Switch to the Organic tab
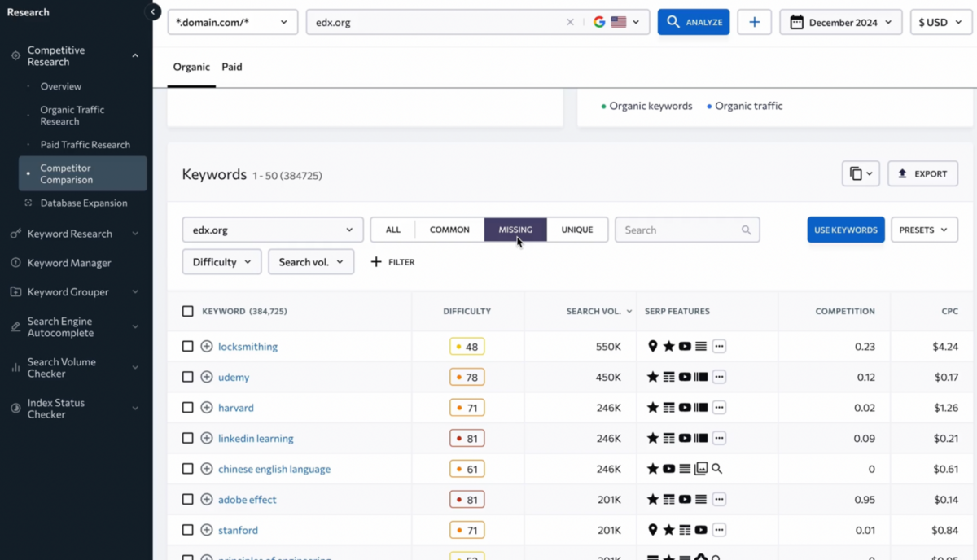 tap(191, 67)
